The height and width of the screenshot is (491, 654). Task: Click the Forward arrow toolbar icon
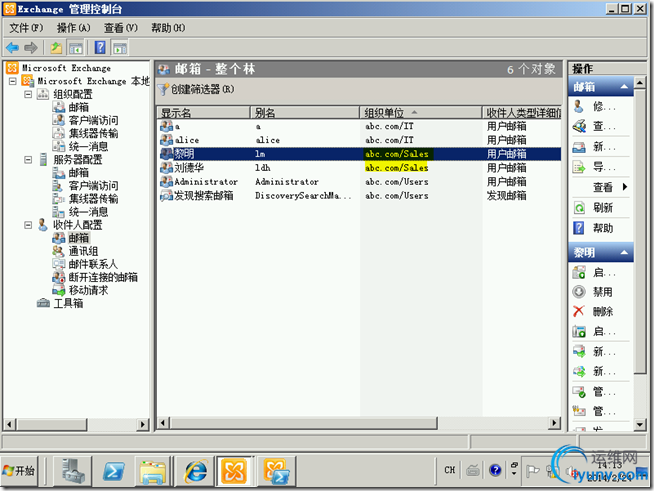point(31,48)
